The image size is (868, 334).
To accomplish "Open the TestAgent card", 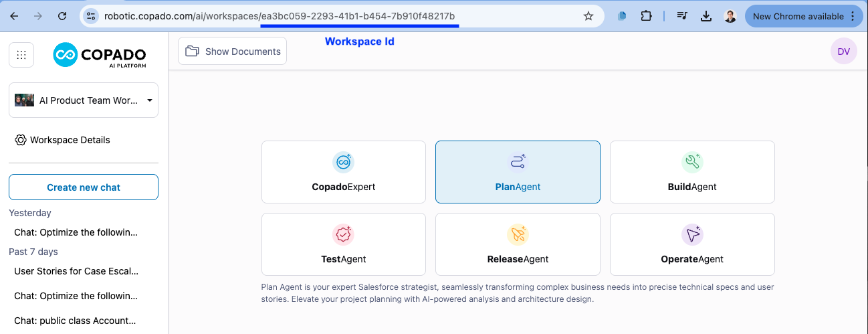I will click(343, 244).
